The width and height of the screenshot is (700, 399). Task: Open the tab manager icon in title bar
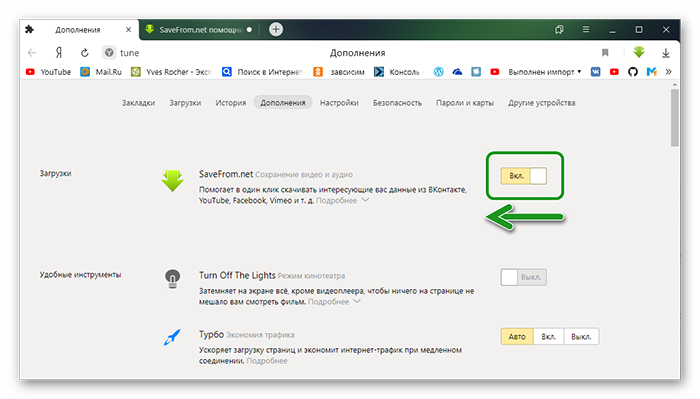(x=559, y=29)
